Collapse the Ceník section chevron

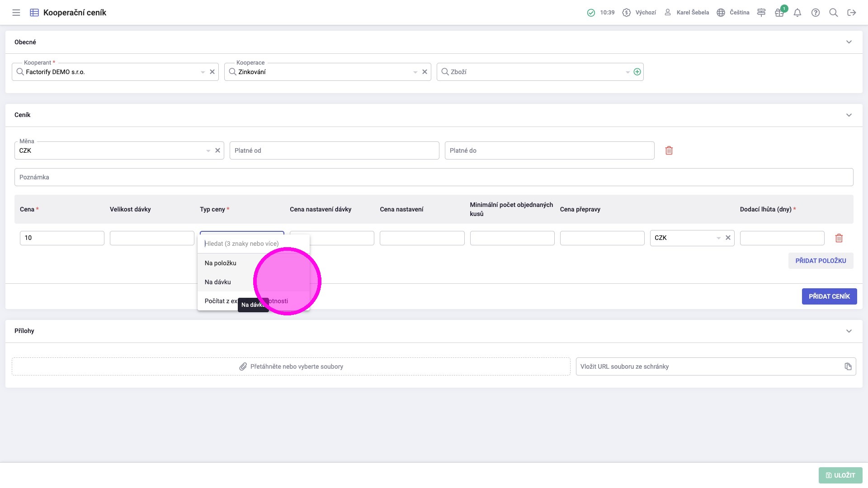(x=849, y=115)
